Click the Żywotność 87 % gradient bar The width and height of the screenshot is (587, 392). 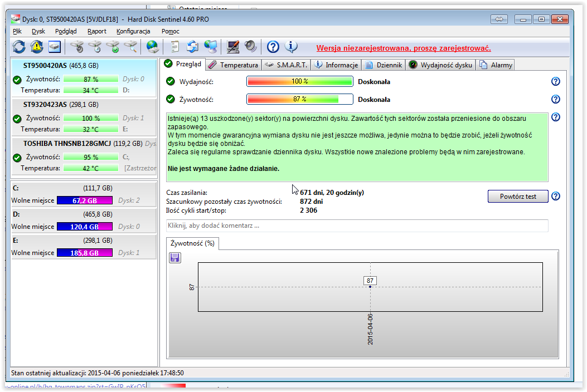click(x=300, y=99)
